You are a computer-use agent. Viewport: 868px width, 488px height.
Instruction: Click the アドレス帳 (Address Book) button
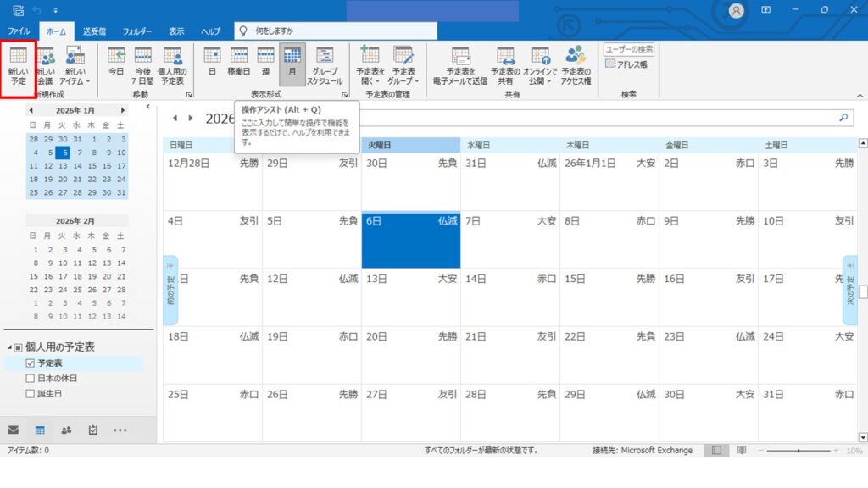(x=628, y=64)
